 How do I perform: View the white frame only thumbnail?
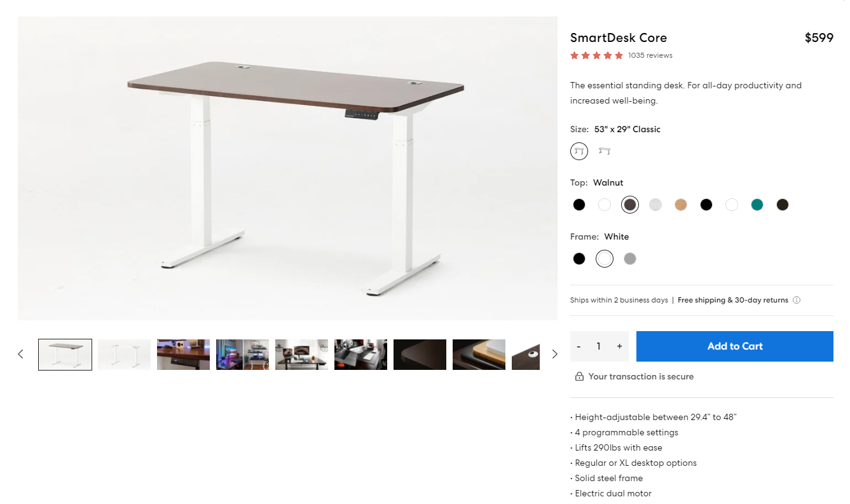(x=124, y=355)
